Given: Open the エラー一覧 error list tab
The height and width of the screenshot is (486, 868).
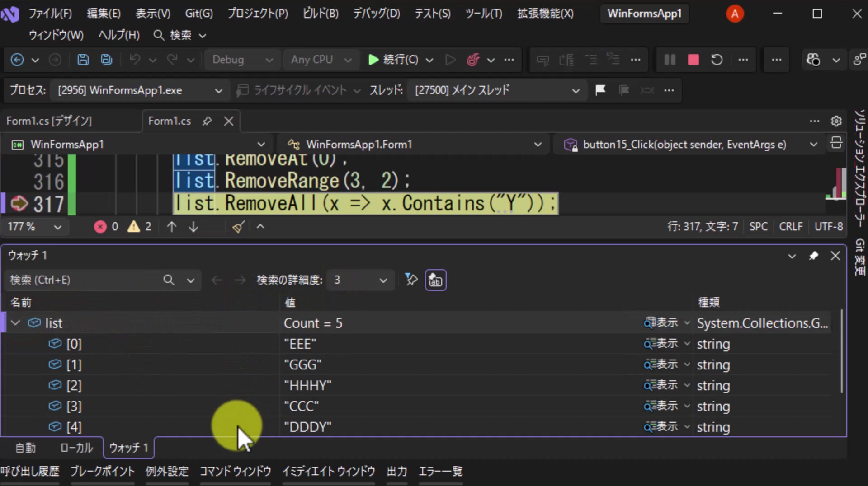Looking at the screenshot, I should [x=440, y=472].
